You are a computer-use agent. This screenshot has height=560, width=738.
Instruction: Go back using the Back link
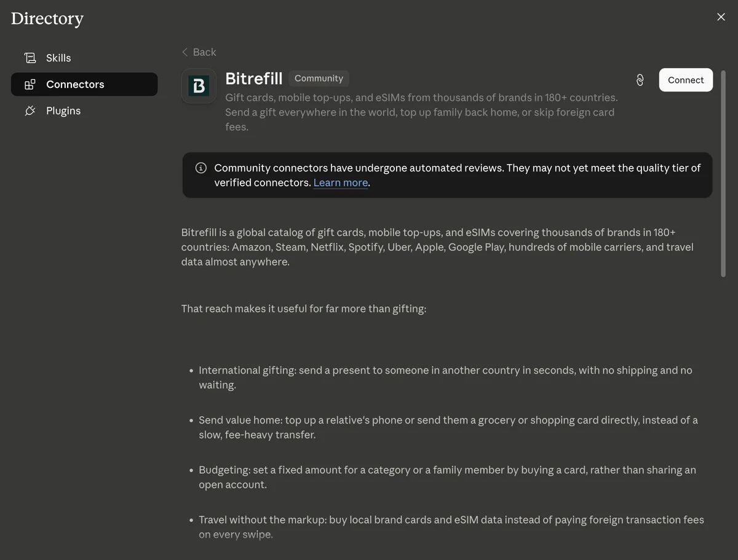(199, 52)
